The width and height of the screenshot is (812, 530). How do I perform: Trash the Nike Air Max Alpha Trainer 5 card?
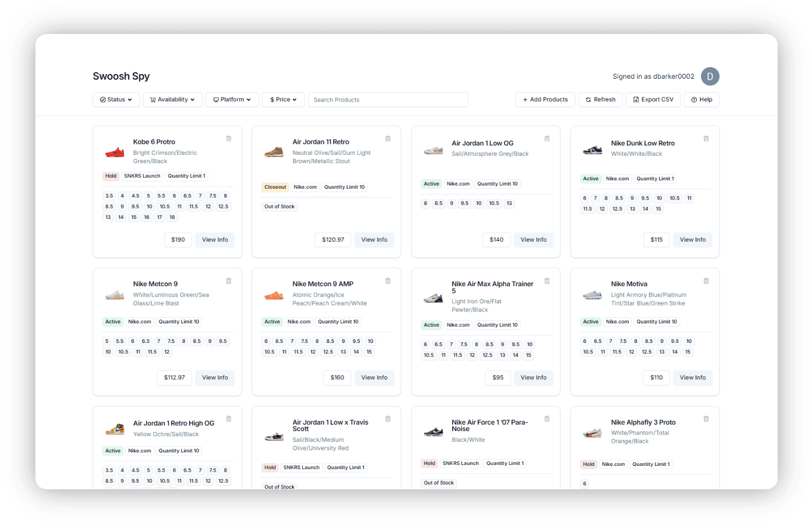547,281
